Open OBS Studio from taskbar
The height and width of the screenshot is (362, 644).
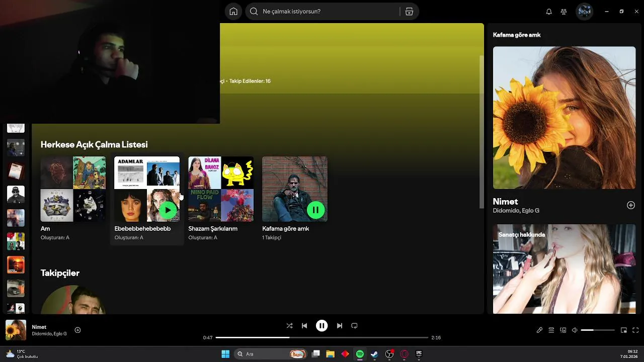(389, 354)
